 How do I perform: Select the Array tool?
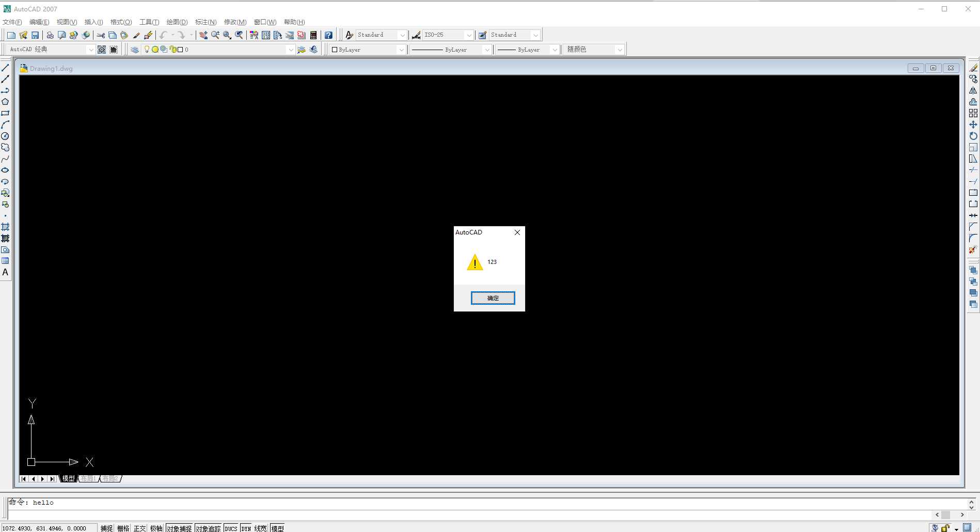(x=973, y=113)
